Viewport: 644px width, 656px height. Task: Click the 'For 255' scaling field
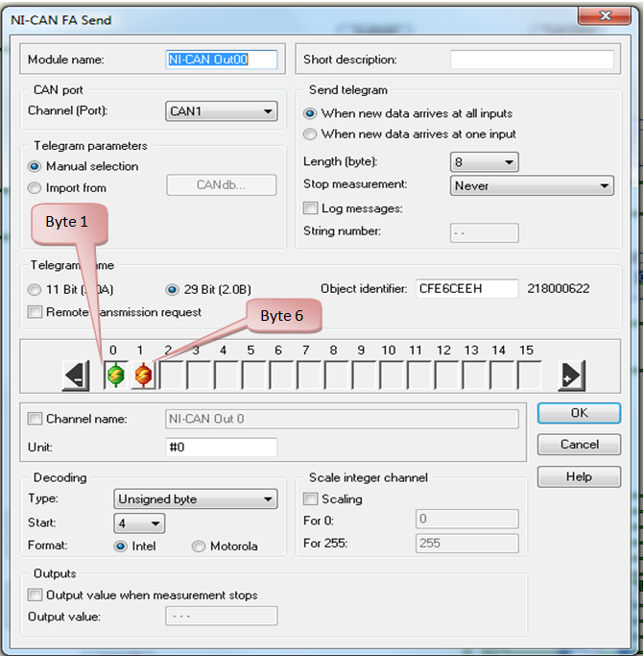[467, 543]
